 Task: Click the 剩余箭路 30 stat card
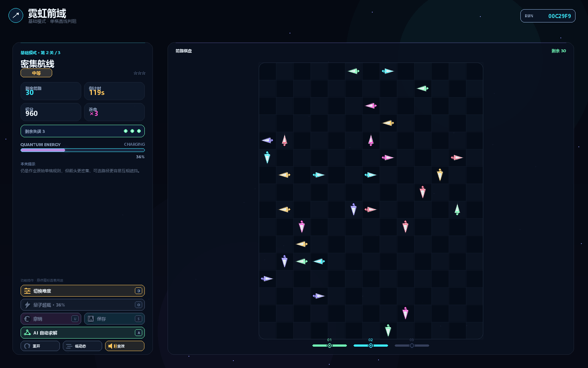(51, 91)
